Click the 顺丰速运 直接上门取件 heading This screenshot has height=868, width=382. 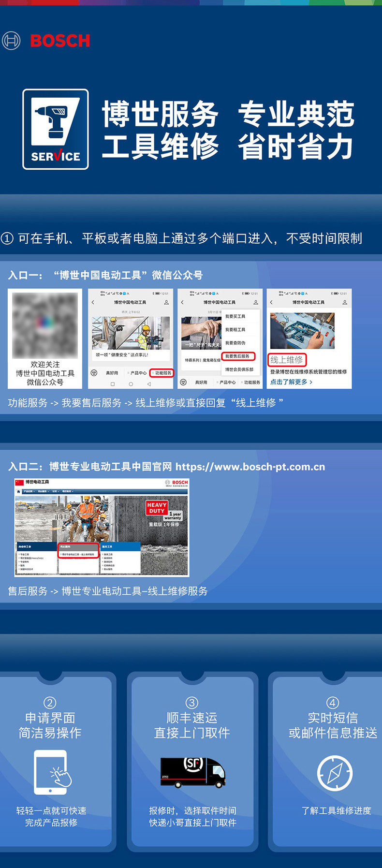(192, 725)
